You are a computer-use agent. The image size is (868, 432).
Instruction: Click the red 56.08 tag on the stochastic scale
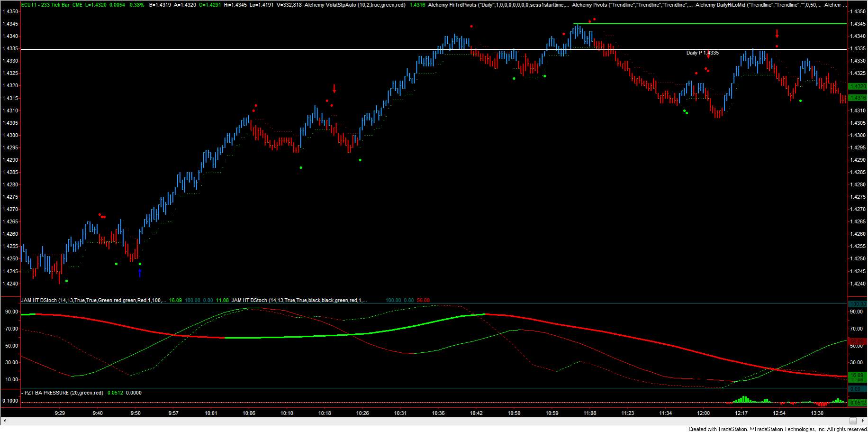coord(858,341)
